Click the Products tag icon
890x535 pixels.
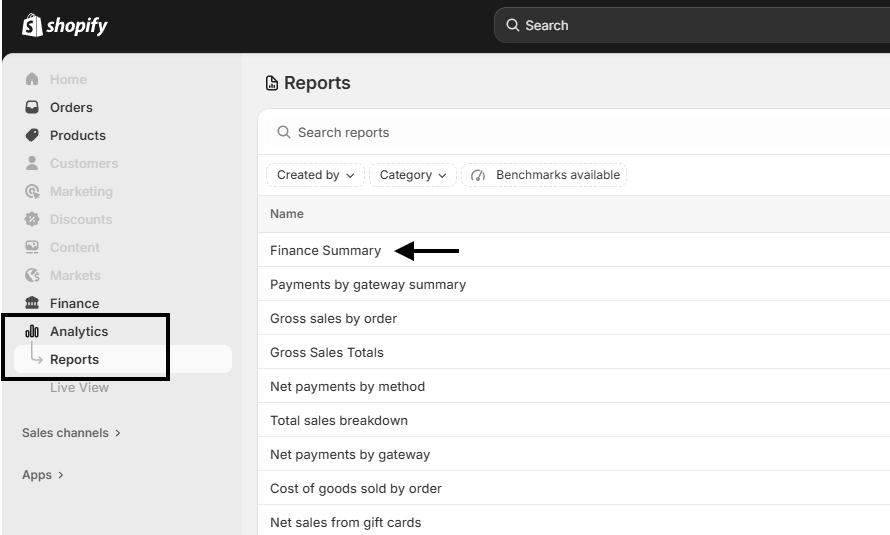[32, 135]
